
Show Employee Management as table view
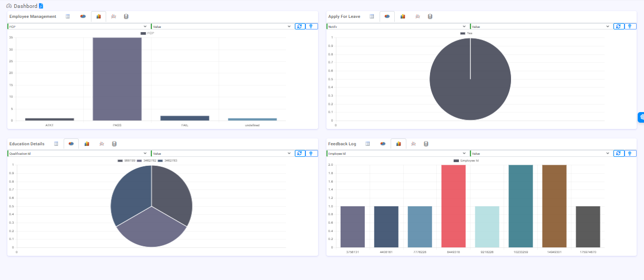point(68,16)
